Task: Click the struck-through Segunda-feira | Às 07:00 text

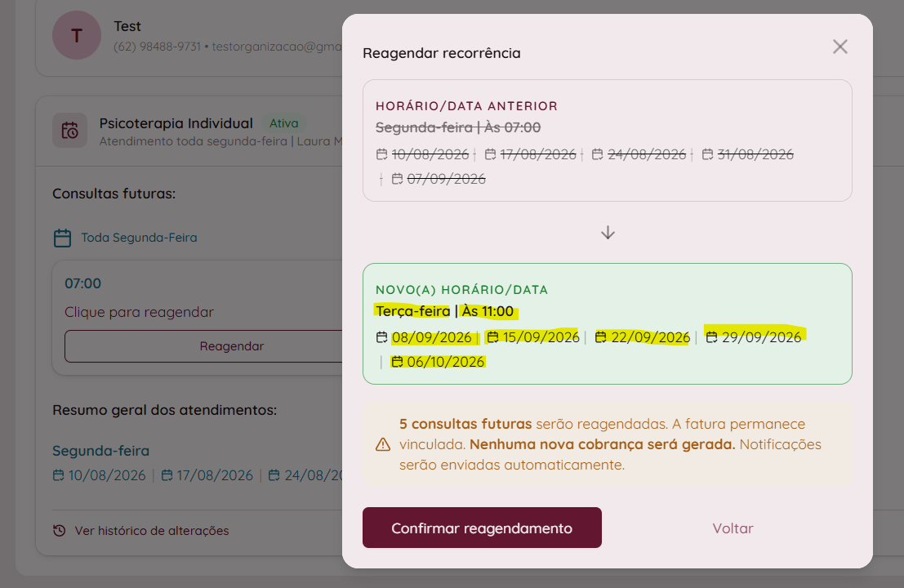Action: coord(458,127)
